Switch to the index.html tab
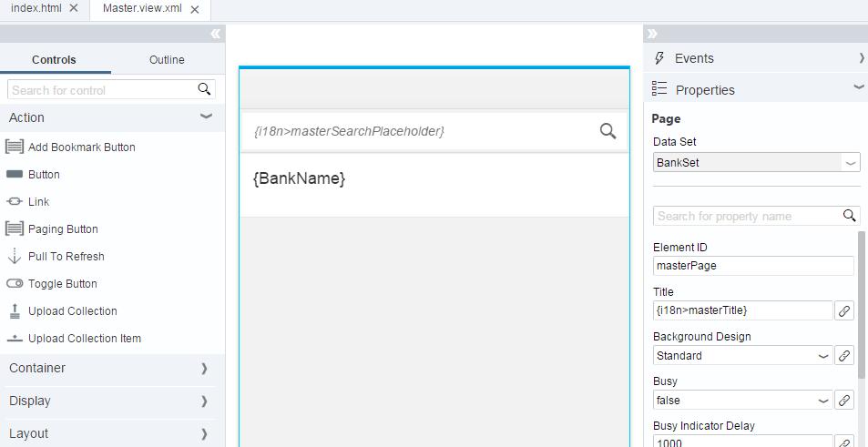Viewport: 868px width, 447px height. 36,9
